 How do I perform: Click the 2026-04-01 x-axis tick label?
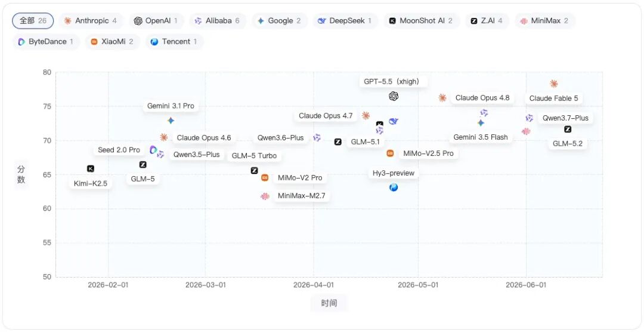point(314,285)
